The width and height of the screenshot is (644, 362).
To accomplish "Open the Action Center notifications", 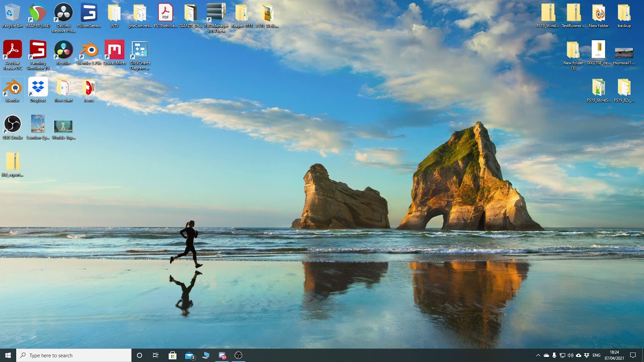I will [633, 355].
